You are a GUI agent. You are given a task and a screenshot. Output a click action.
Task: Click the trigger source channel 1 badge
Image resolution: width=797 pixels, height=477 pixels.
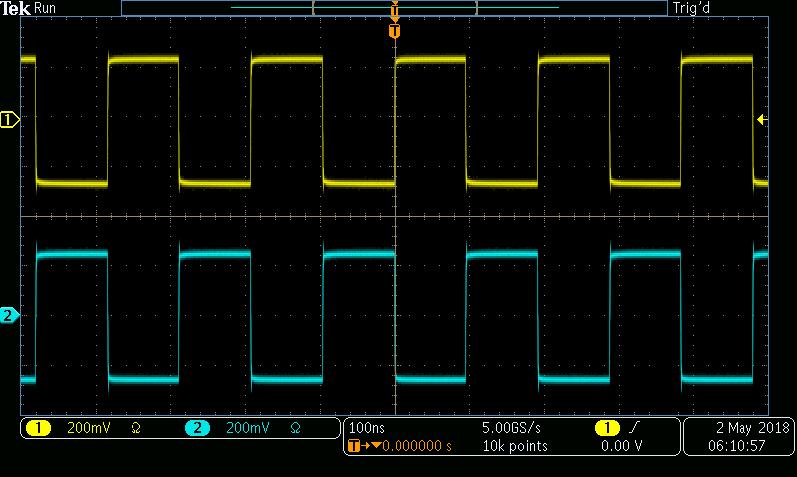607,428
